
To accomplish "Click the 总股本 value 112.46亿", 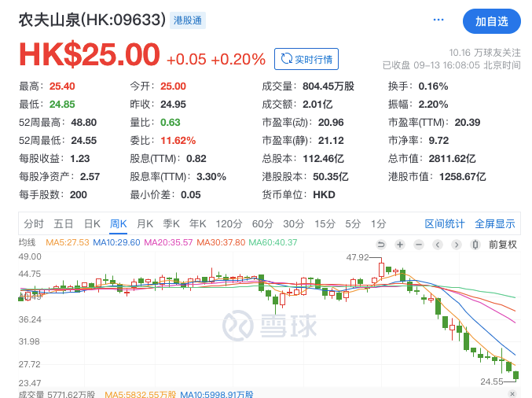I will click(323, 159).
